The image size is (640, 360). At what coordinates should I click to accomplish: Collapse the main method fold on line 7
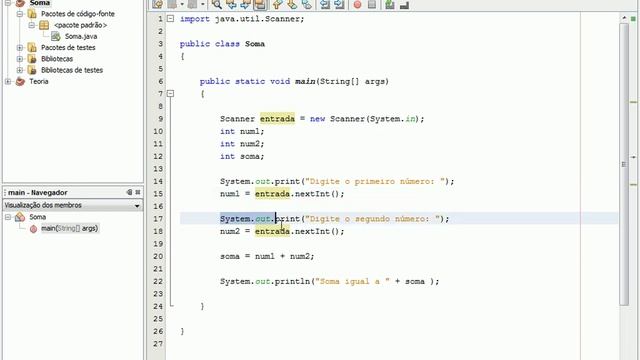[171, 94]
